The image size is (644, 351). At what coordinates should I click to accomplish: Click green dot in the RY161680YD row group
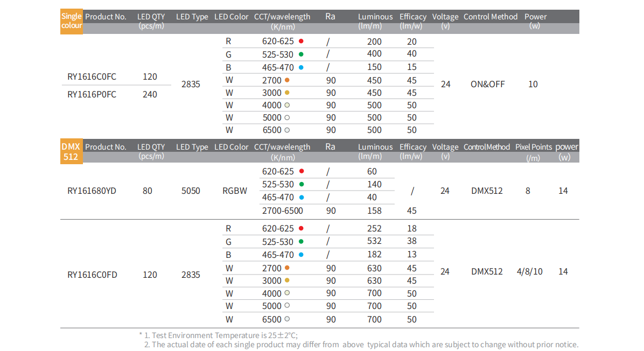point(301,184)
